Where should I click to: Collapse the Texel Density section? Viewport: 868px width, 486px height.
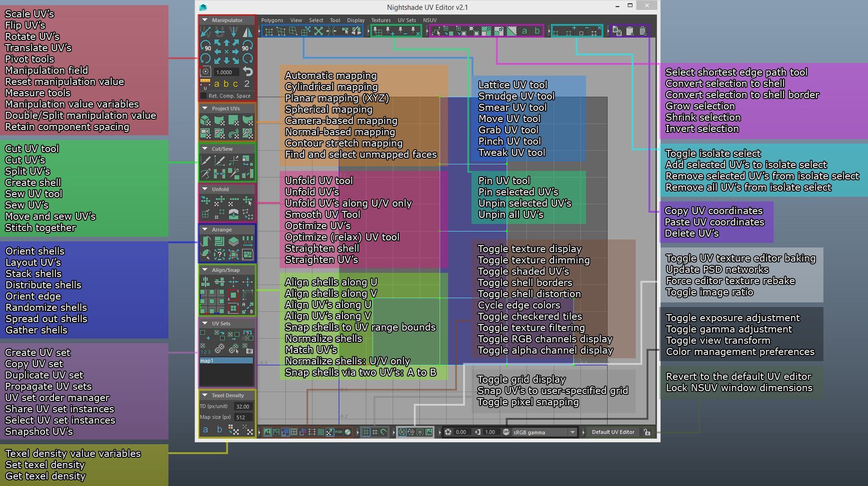pos(205,395)
